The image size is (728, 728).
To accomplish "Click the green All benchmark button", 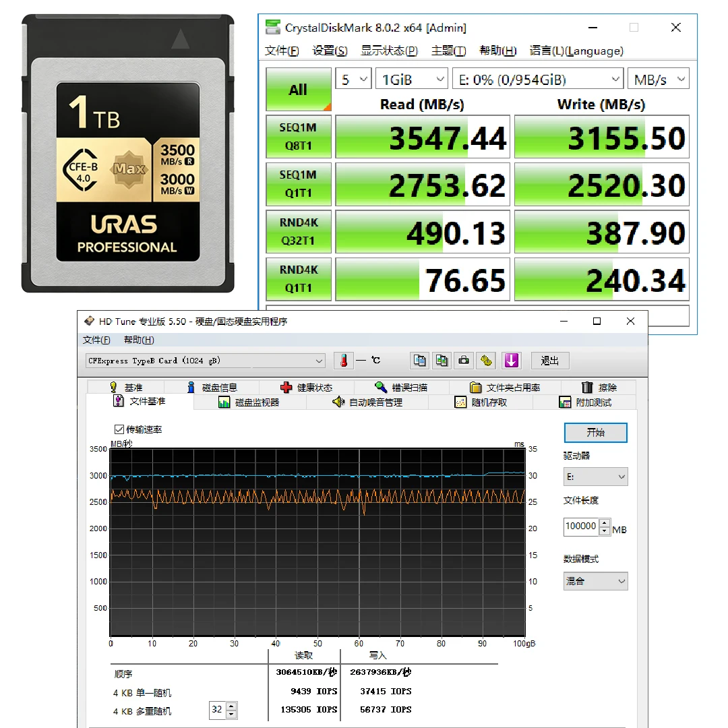I will tap(299, 89).
